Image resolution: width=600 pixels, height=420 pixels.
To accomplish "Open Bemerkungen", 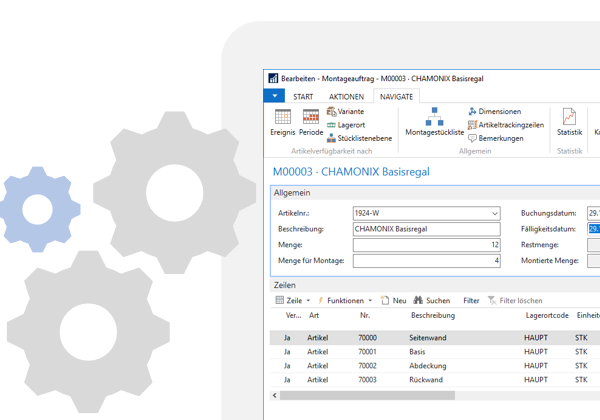I will coord(496,138).
